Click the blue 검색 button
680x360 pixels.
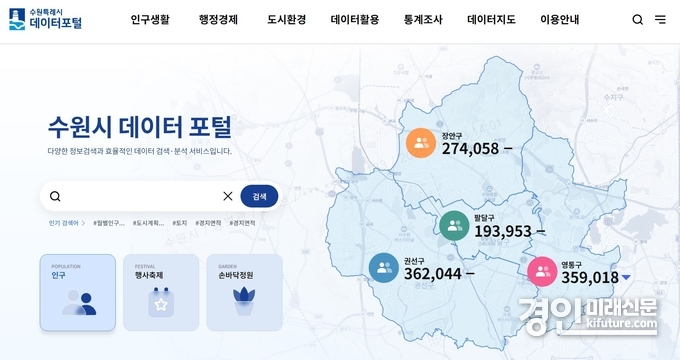point(259,196)
